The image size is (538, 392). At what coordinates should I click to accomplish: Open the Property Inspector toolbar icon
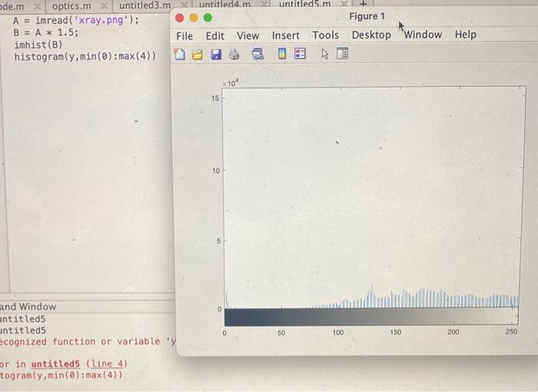[x=343, y=54]
